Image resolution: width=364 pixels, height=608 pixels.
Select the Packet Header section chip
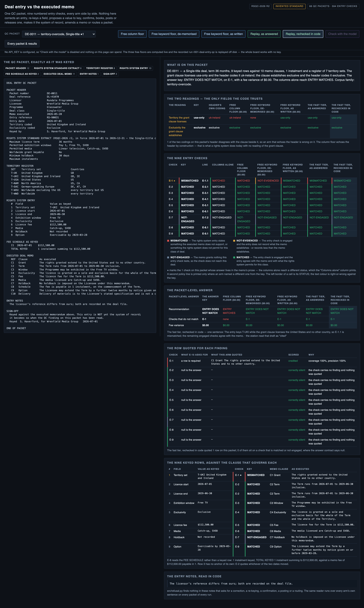point(17,68)
